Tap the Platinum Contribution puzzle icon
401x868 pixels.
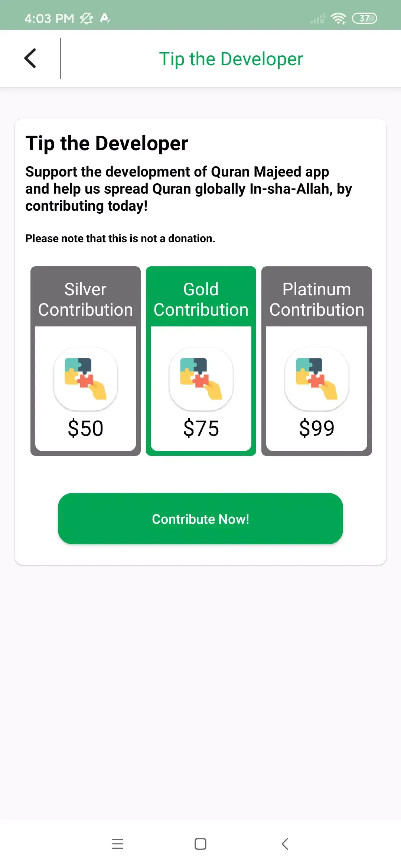[x=317, y=379]
